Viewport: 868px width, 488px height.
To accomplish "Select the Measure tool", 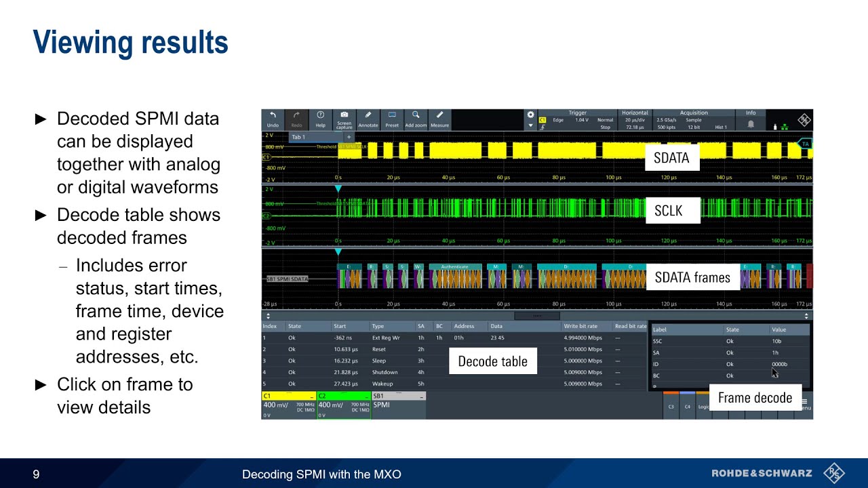I will coord(439,119).
